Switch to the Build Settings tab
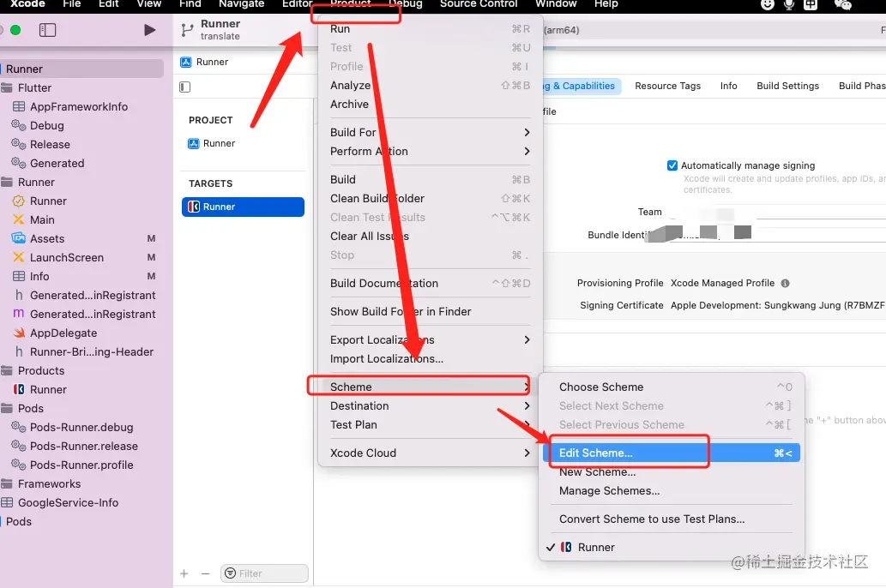This screenshot has height=588, width=886. click(787, 86)
